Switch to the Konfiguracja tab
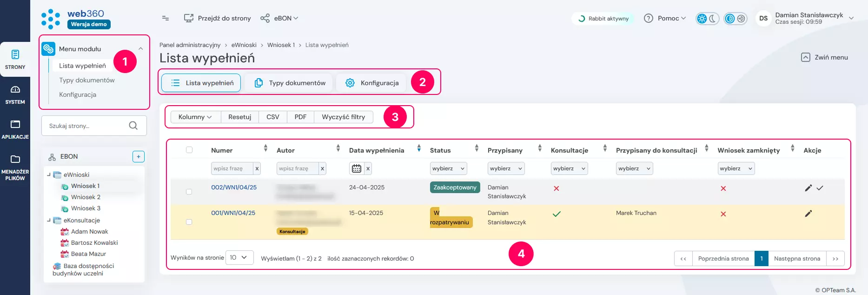This screenshot has width=868, height=295. (x=372, y=83)
